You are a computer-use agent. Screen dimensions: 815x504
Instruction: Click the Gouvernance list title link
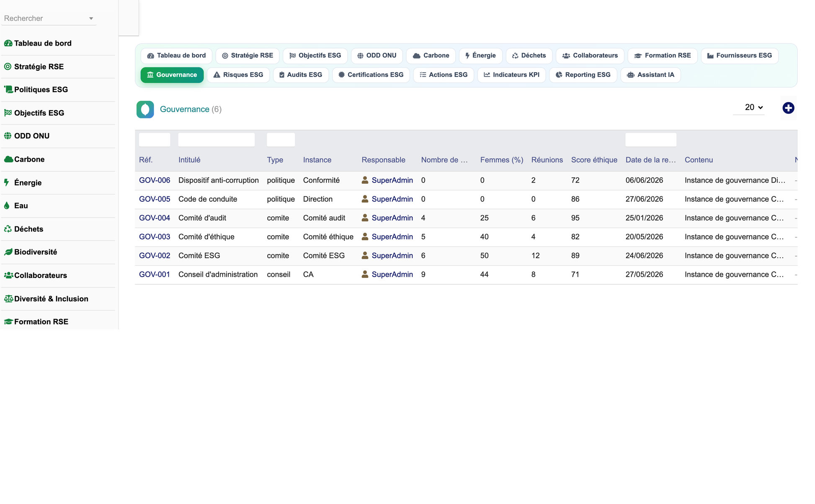pos(185,109)
